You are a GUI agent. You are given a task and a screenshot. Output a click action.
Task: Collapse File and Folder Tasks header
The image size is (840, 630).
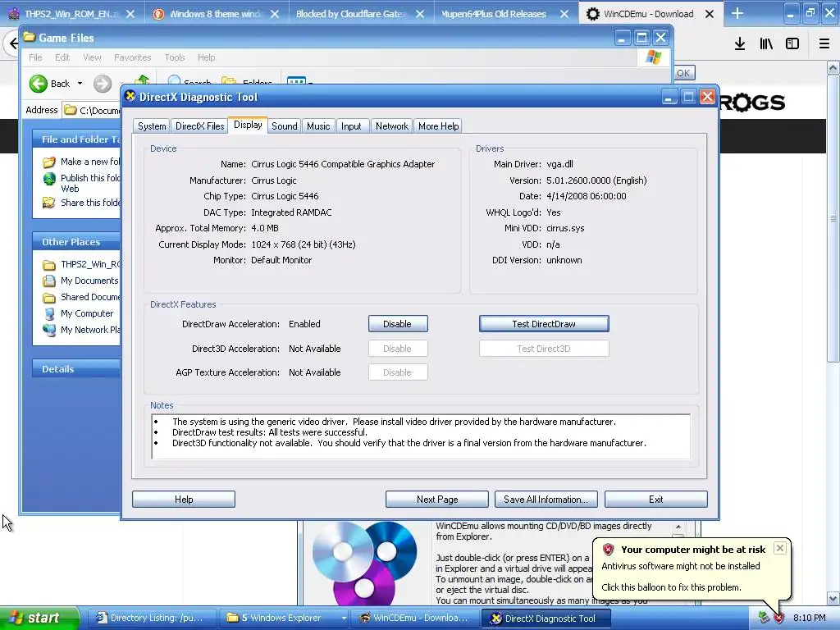(x=76, y=139)
